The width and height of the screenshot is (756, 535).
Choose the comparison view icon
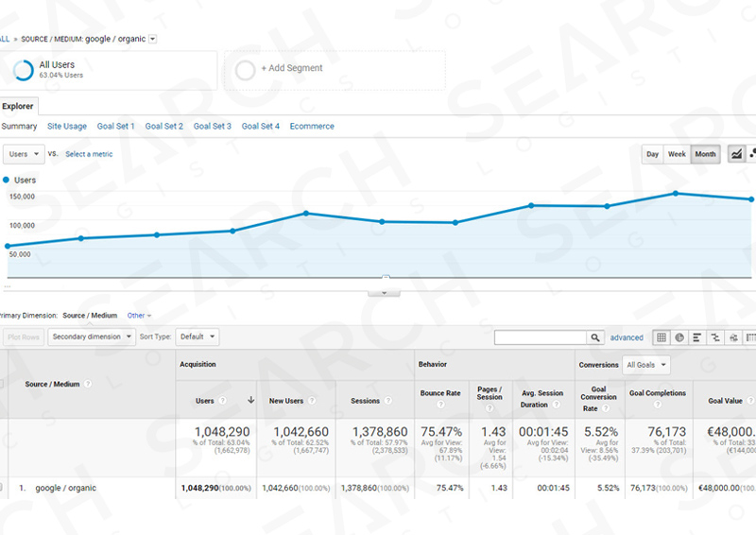[714, 337]
